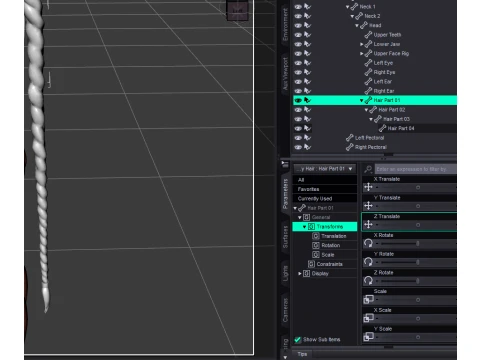Select the Favorites filter
480x360 pixels.
click(x=325, y=189)
